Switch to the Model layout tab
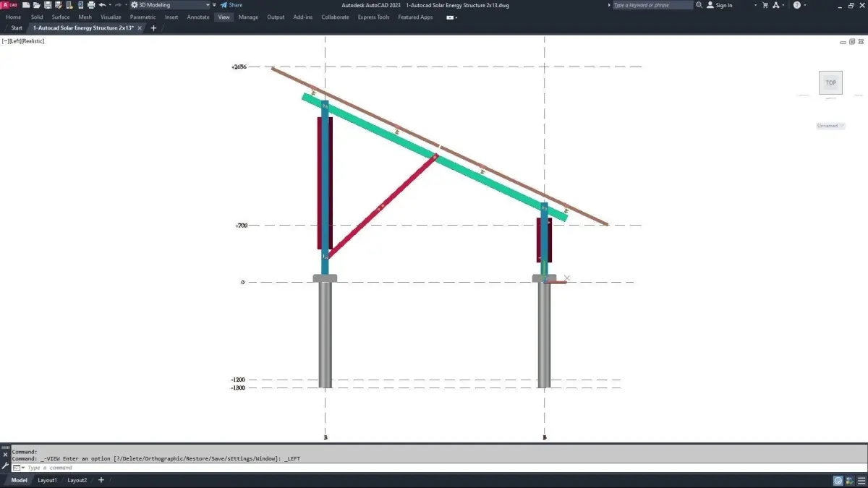This screenshot has width=868, height=488. [19, 480]
